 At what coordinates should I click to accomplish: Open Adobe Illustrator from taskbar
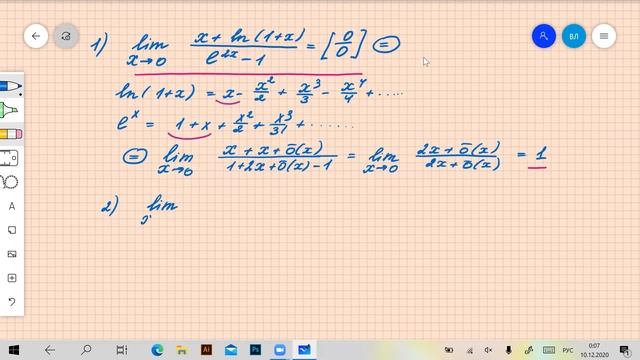(206, 350)
